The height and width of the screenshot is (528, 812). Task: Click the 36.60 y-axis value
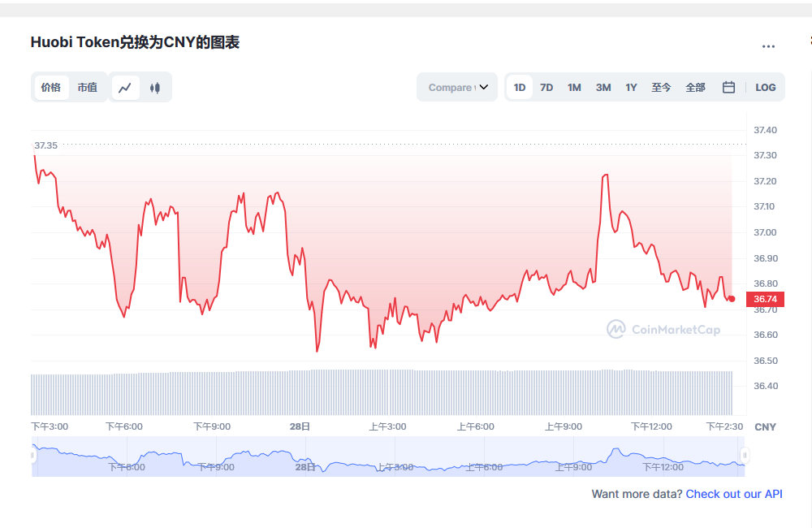point(766,335)
